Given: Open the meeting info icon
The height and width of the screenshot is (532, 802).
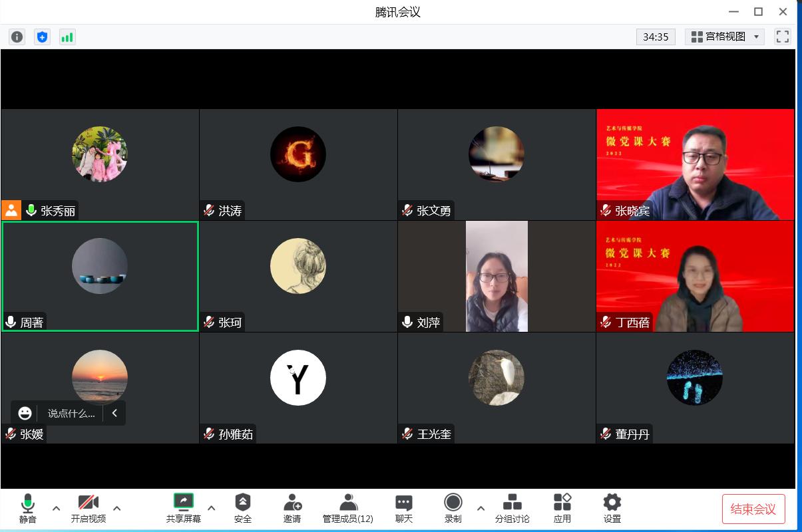Looking at the screenshot, I should pos(17,37).
